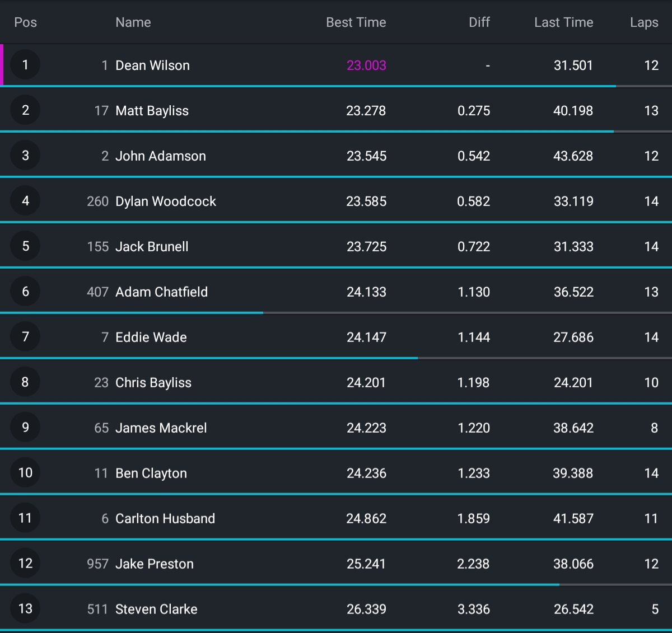
Task: Sort by Best Time column header
Action: click(x=356, y=22)
